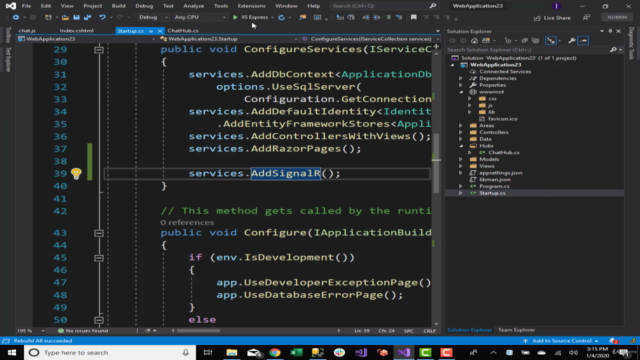Screen dimensions: 640x360
Task: Open the Toolbox side tab
Action: pyautogui.click(x=9, y=36)
